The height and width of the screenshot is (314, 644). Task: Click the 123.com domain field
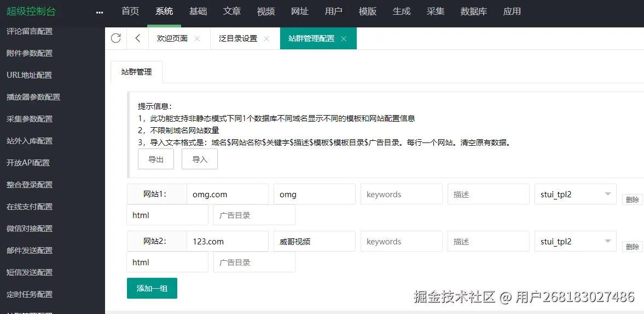pos(228,241)
